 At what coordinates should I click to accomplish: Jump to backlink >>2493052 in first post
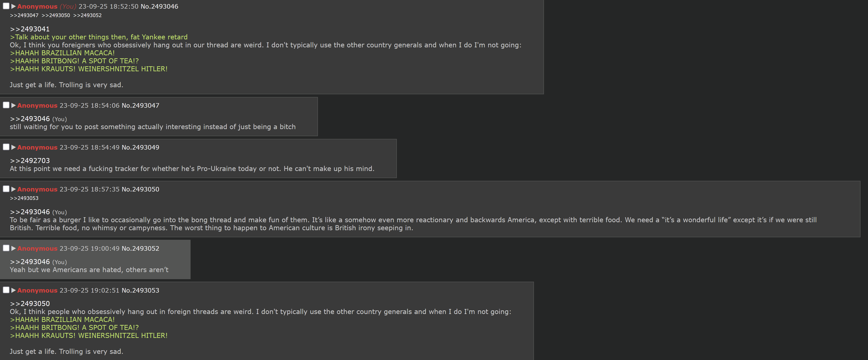pos(87,15)
